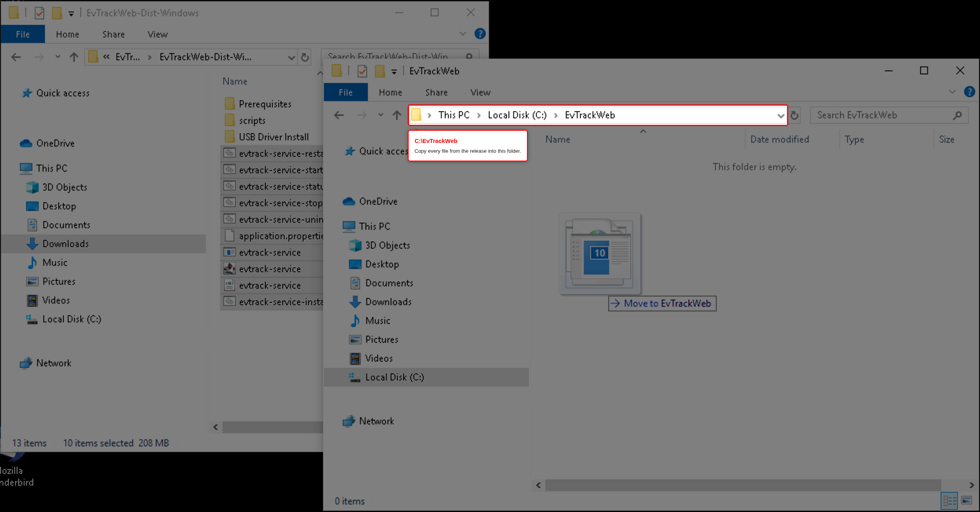The image size is (980, 512).
Task: Click Search EvTrackWeb input field
Action: (889, 115)
